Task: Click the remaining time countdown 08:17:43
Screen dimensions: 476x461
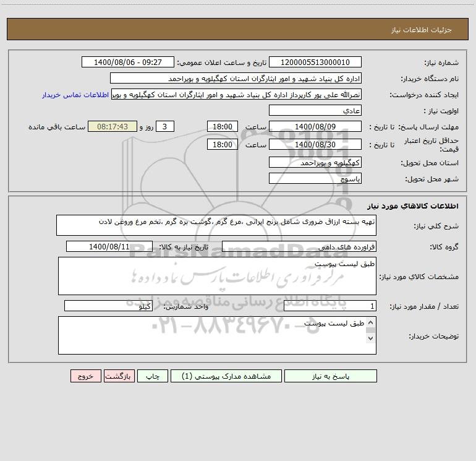Action: pos(113,126)
